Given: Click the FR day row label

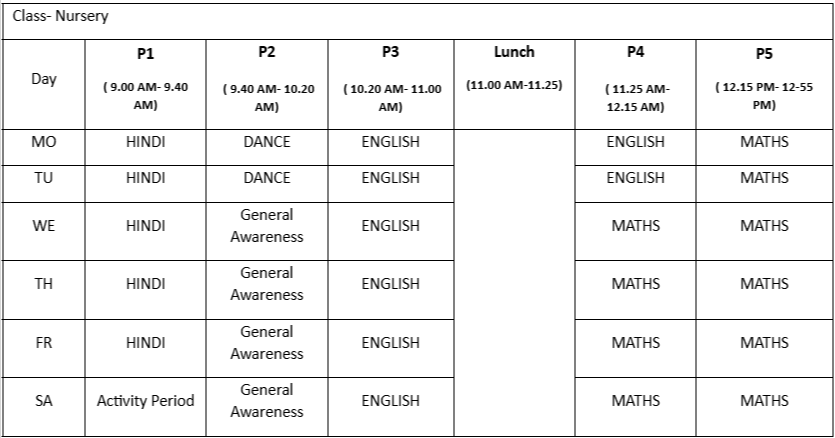Looking at the screenshot, I should 44,343.
